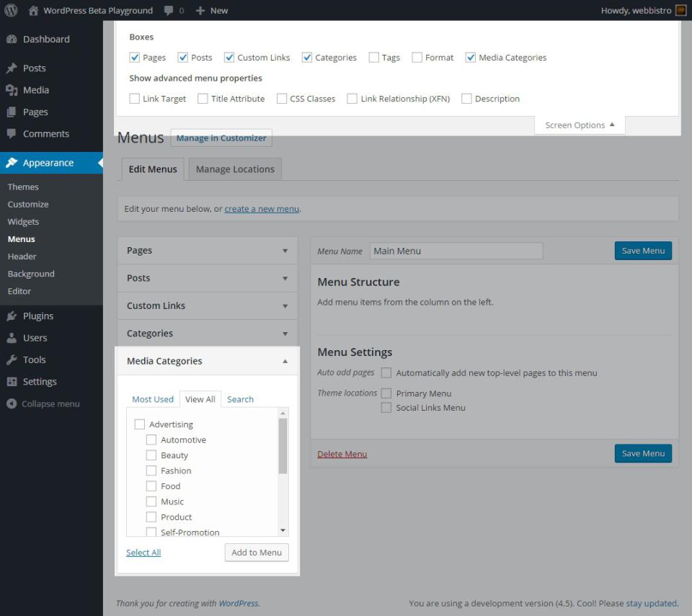This screenshot has width=692, height=616.
Task: Check the Primary Menu theme location
Action: [386, 393]
